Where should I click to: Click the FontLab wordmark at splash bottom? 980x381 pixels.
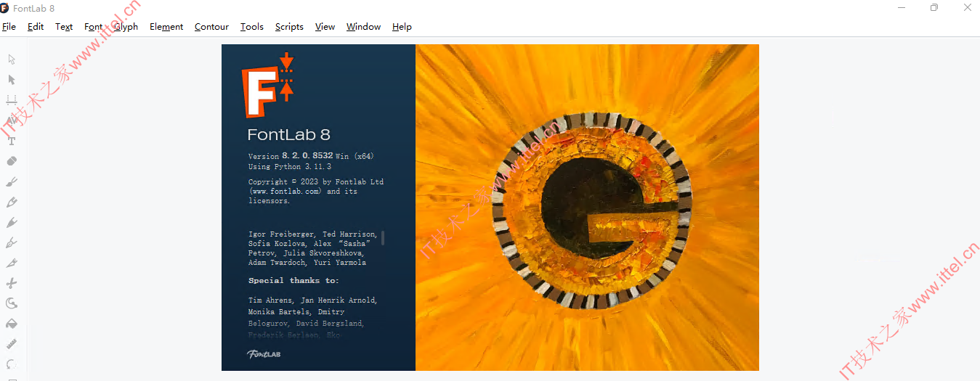(x=263, y=354)
